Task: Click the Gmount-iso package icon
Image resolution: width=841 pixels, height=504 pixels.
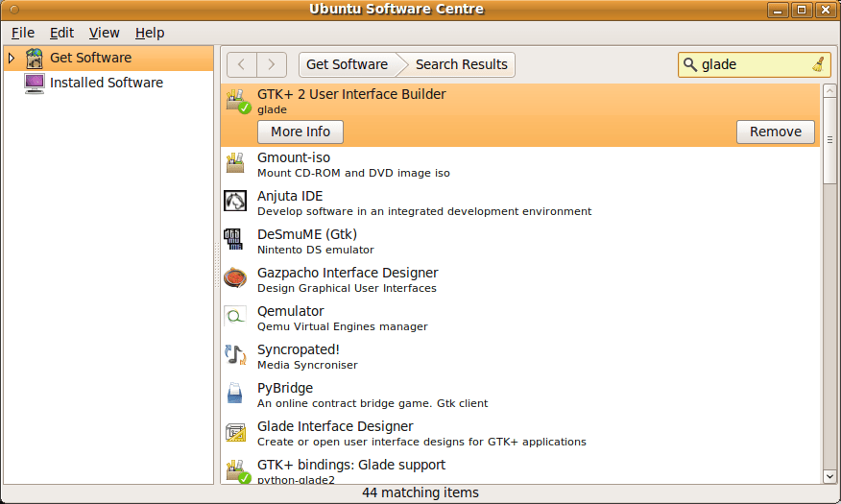Action: pos(235,162)
